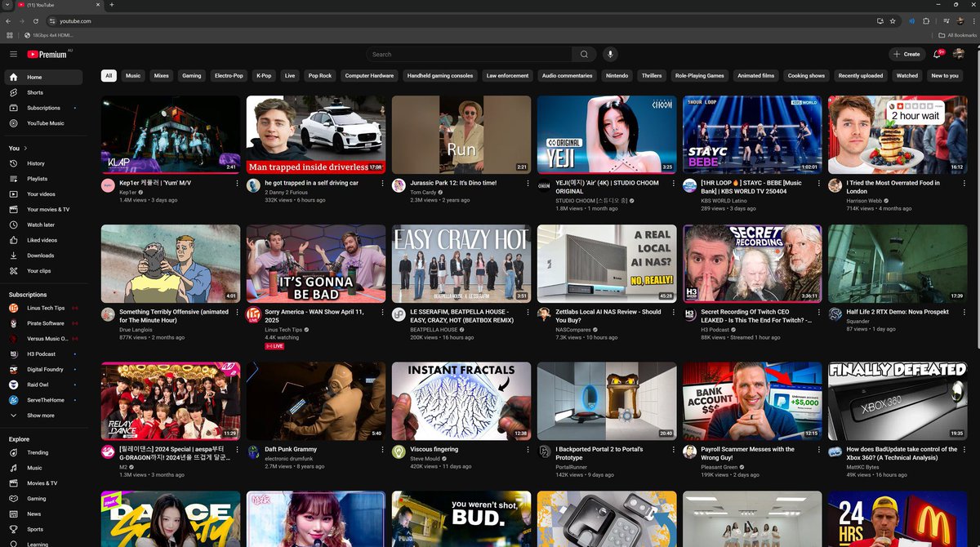This screenshot has width=980, height=547.
Task: Select the Handheld gaming consoles chip
Action: click(x=440, y=76)
